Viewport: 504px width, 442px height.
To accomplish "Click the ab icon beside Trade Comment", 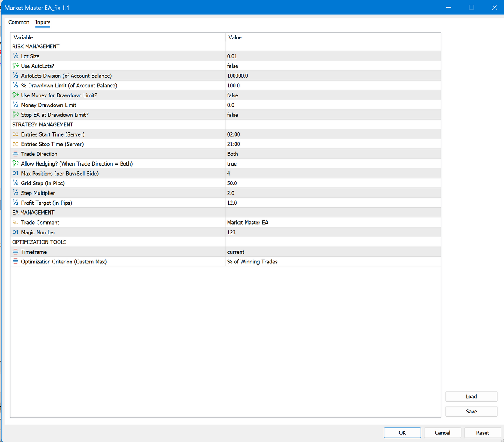I will tap(15, 222).
